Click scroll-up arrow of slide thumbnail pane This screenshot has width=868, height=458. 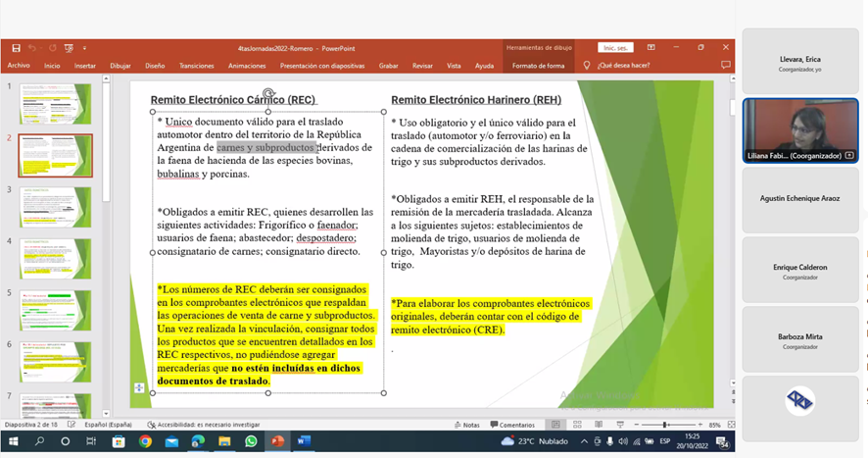tap(106, 79)
